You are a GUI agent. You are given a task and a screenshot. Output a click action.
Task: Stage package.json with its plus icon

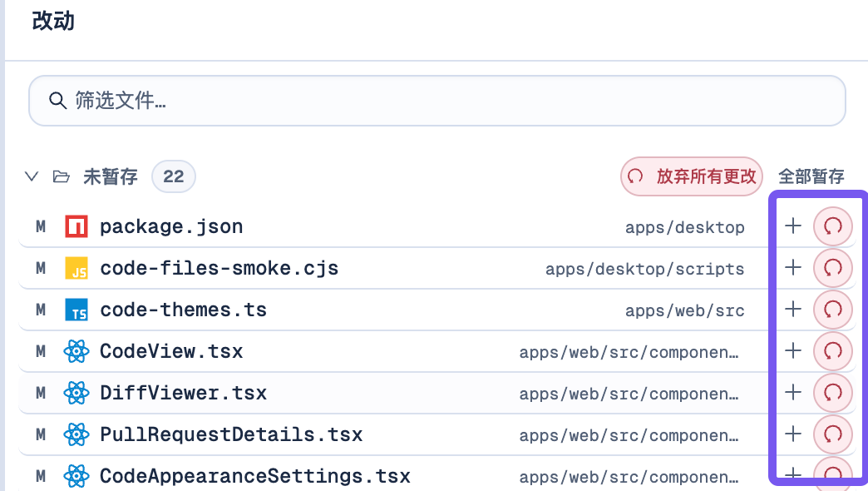792,226
